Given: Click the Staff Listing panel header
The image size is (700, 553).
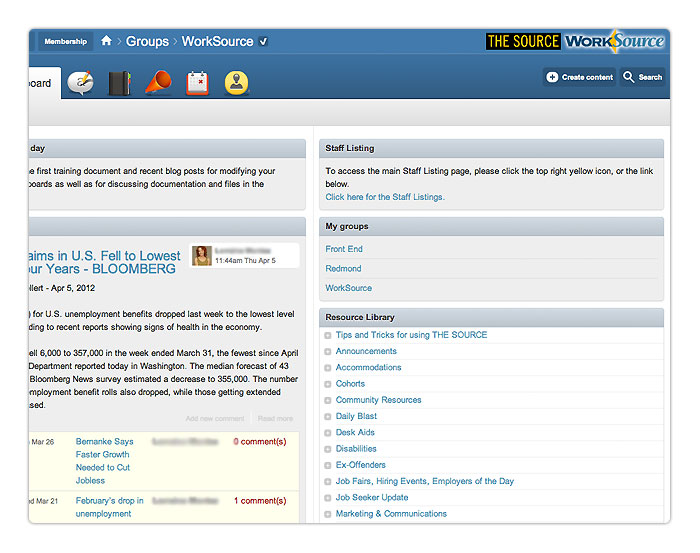Looking at the screenshot, I should (x=492, y=148).
